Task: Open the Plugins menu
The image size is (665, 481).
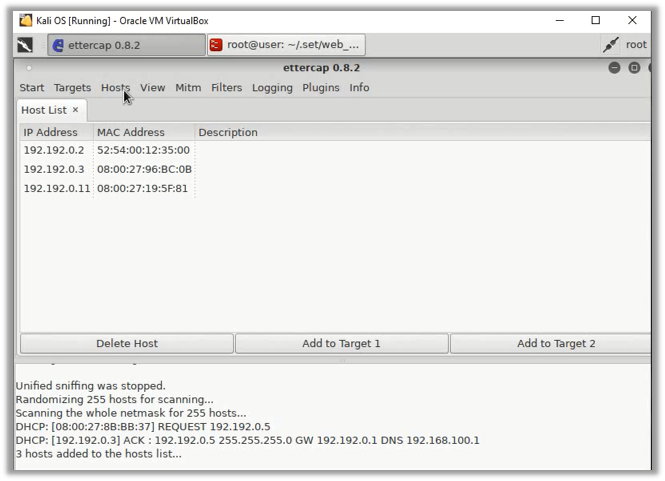Action: pos(321,88)
